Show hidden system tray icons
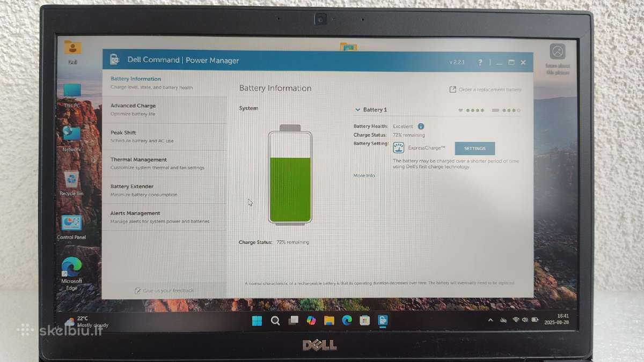Image resolution: width=644 pixels, height=362 pixels. 490,320
